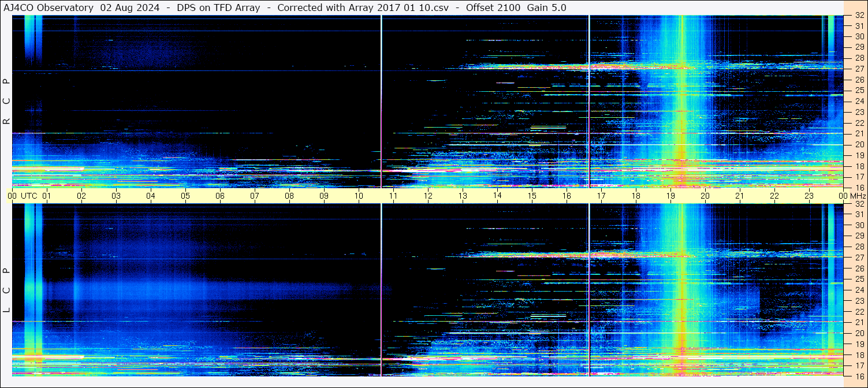Screen dimensions: 868x388
Task: Click the 32 MHz tick on the RCP scale
Action: point(859,16)
